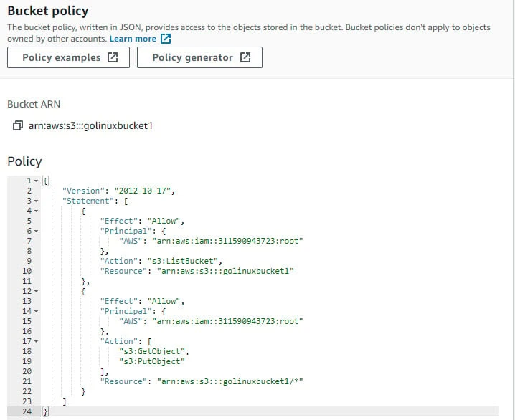Open the external link icon beside Learn more

click(166, 39)
